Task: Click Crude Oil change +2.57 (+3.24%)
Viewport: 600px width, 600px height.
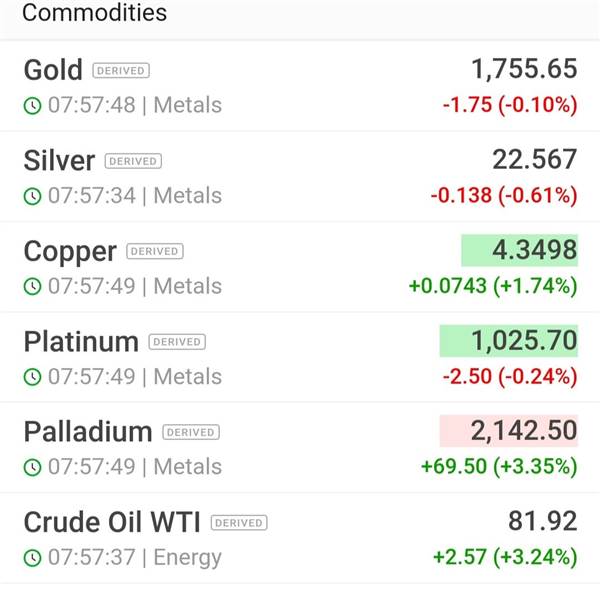Action: click(505, 557)
